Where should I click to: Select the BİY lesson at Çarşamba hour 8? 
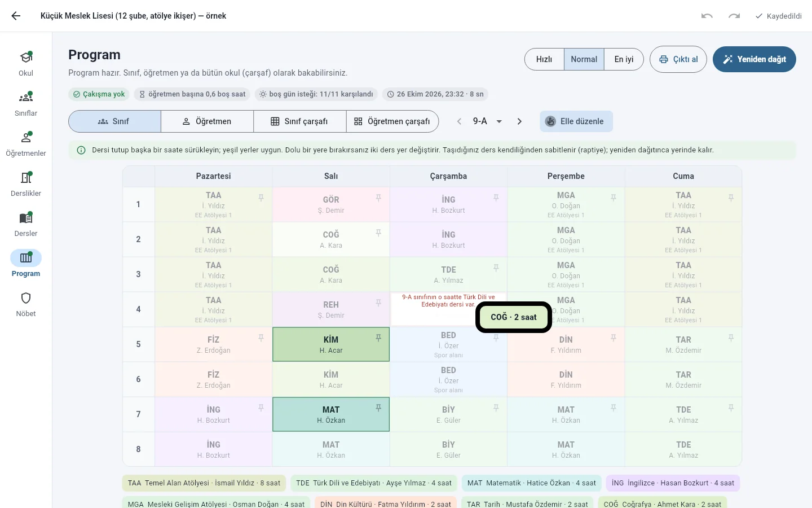pos(449,449)
